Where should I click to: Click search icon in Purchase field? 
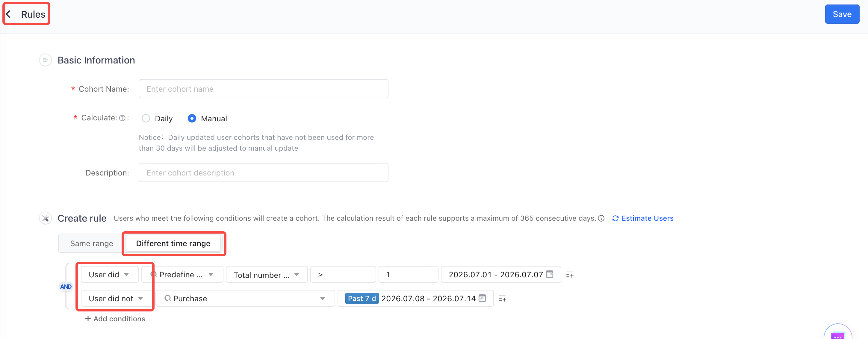pos(167,298)
